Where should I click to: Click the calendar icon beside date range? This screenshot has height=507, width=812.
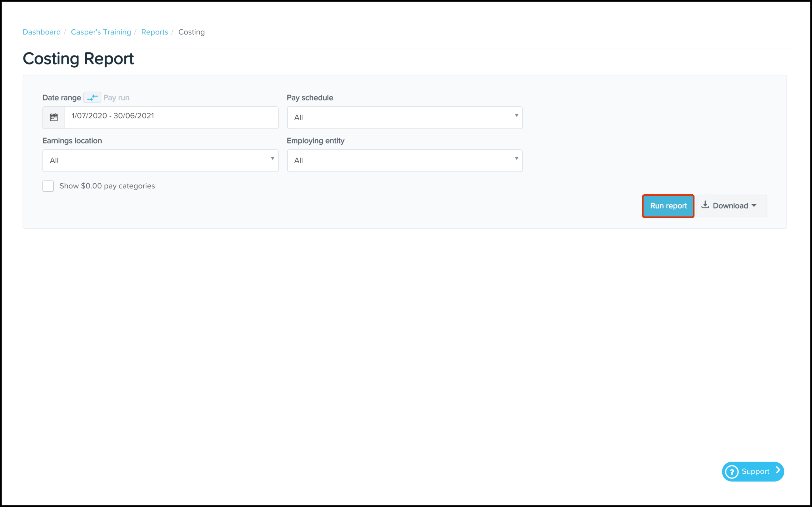54,117
